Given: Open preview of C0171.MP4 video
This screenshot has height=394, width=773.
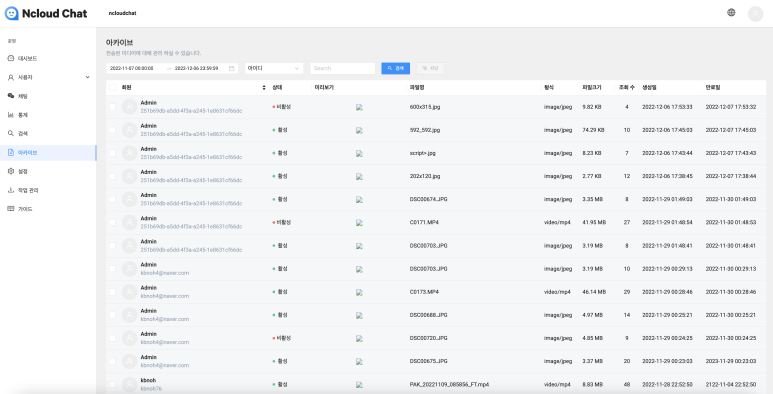Looking at the screenshot, I should (359, 223).
